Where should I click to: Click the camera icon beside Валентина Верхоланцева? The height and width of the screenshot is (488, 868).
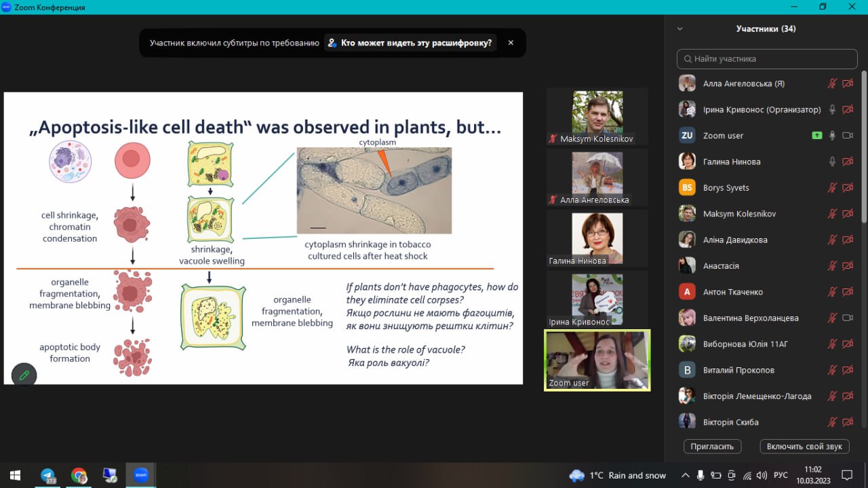click(848, 318)
